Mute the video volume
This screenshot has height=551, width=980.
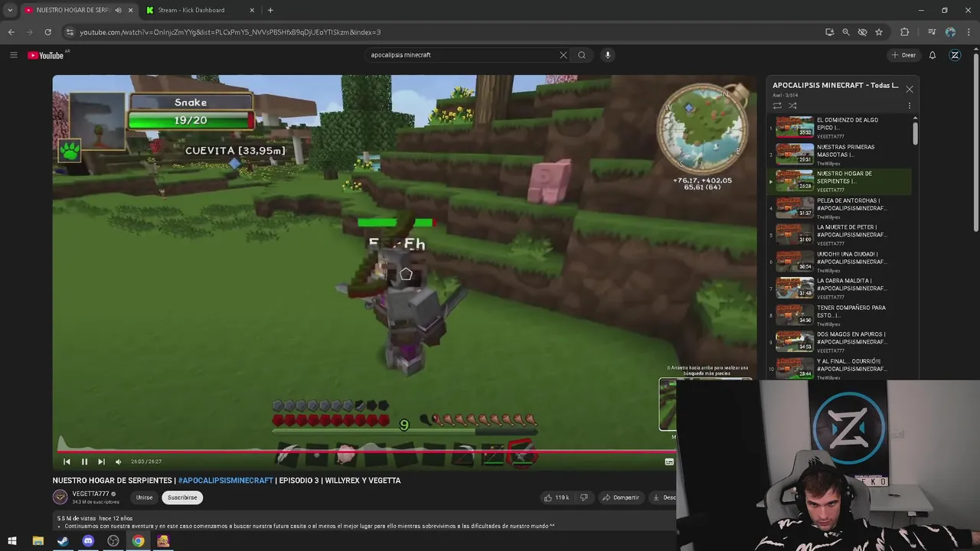(x=118, y=461)
